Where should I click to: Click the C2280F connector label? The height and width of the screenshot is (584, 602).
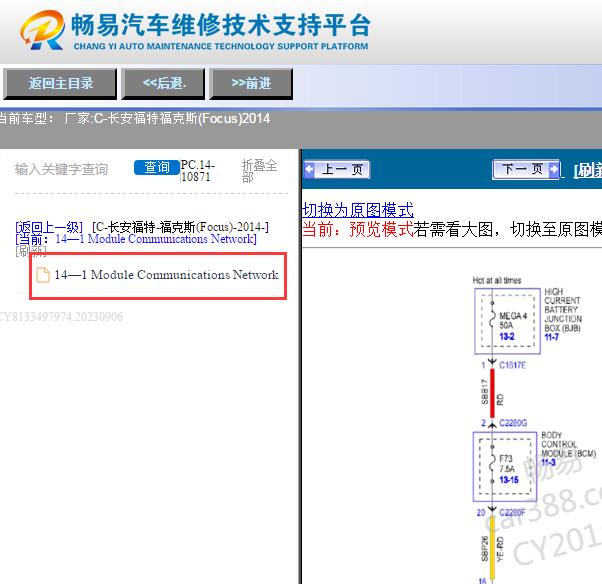pyautogui.click(x=513, y=513)
